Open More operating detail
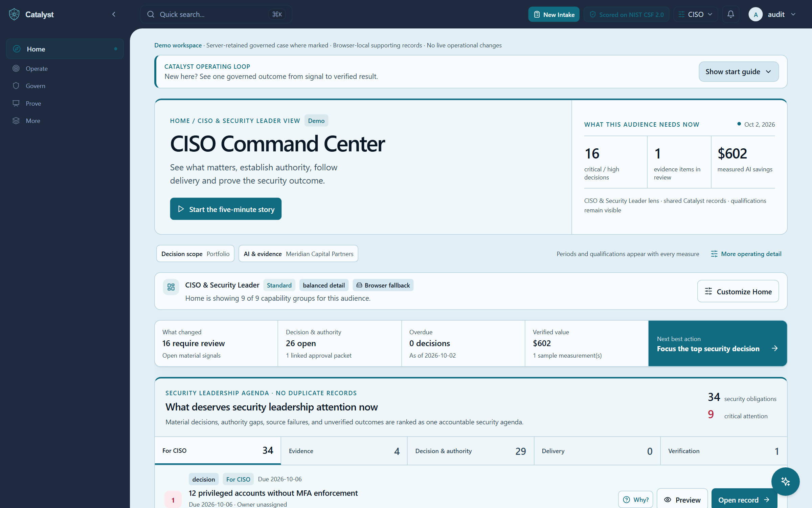The height and width of the screenshot is (508, 812). pyautogui.click(x=746, y=254)
